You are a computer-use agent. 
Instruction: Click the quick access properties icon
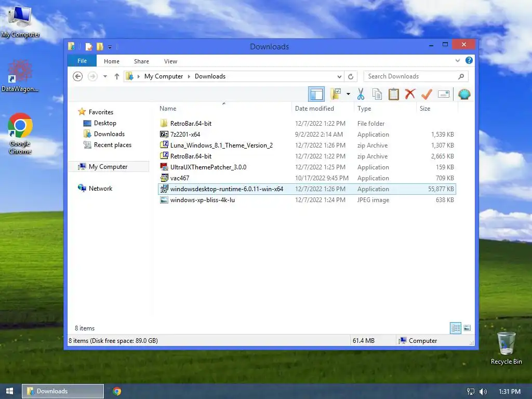coord(89,46)
